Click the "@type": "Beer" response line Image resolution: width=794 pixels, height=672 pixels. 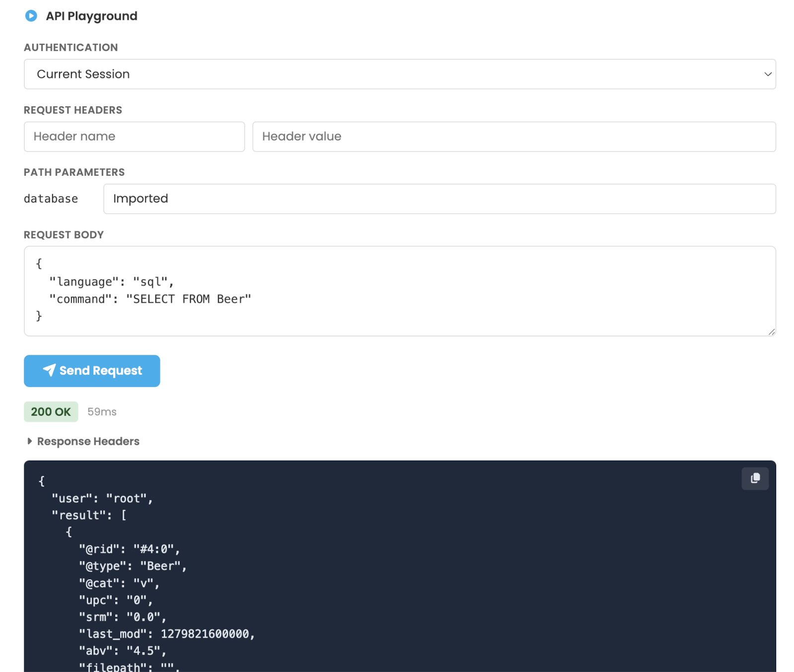(x=133, y=566)
